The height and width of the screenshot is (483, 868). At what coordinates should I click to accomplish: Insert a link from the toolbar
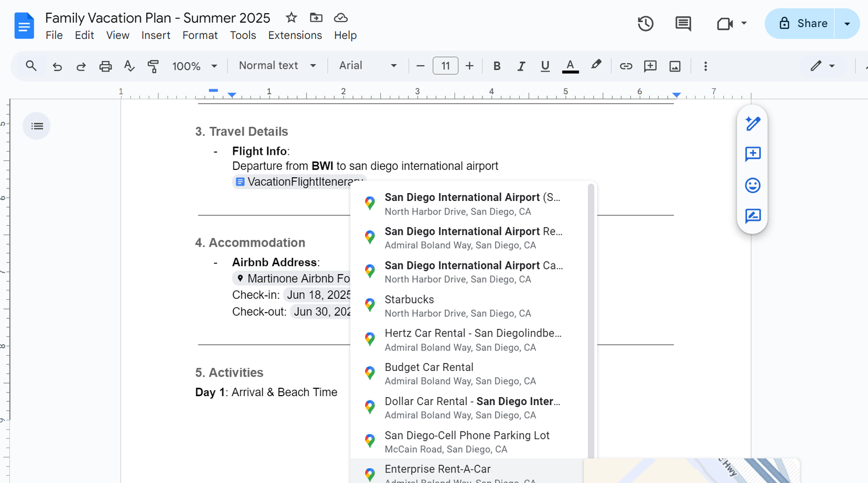(625, 66)
